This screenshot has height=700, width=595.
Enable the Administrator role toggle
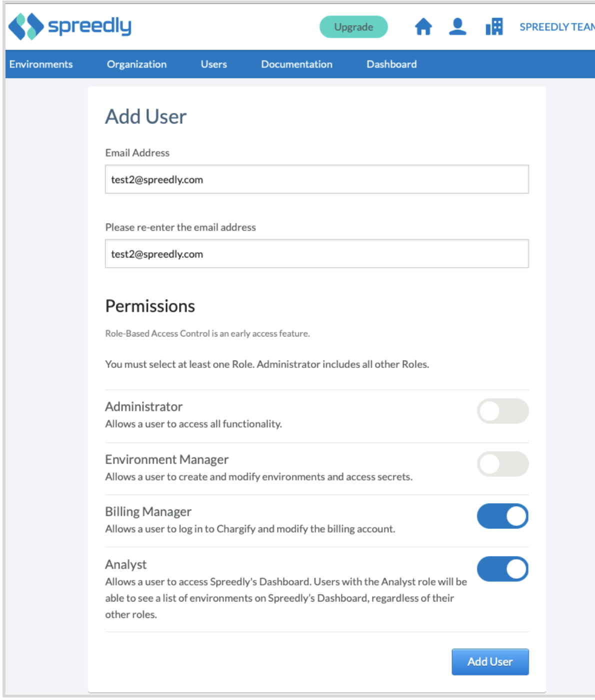(x=502, y=411)
